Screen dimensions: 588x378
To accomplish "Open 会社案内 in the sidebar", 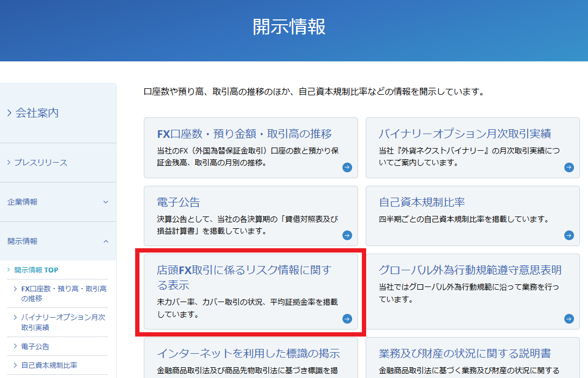I will (x=37, y=113).
